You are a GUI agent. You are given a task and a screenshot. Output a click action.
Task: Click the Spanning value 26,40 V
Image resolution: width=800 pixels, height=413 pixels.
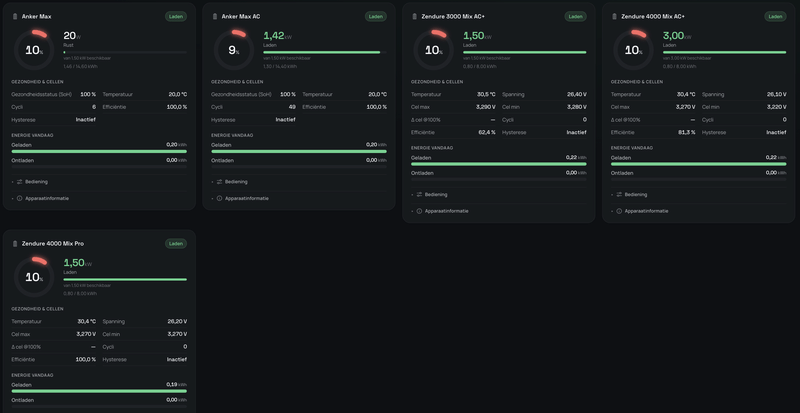[577, 94]
